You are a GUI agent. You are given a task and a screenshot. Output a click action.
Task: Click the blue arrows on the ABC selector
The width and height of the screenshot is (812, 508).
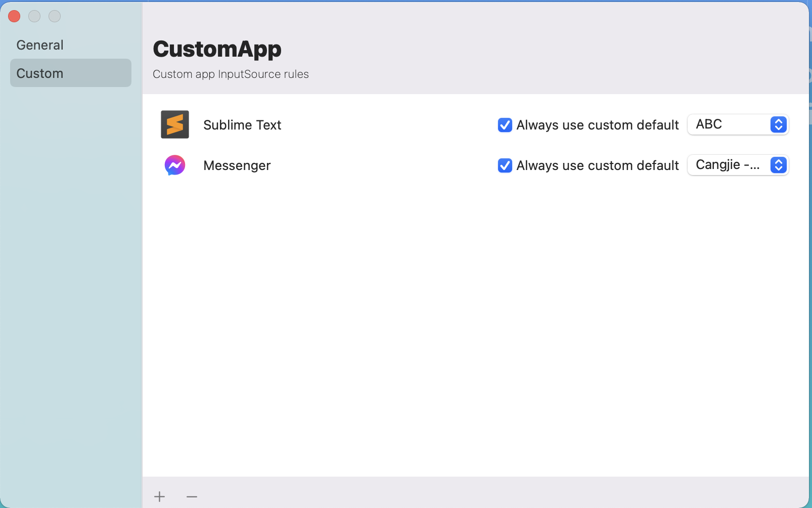[778, 124]
